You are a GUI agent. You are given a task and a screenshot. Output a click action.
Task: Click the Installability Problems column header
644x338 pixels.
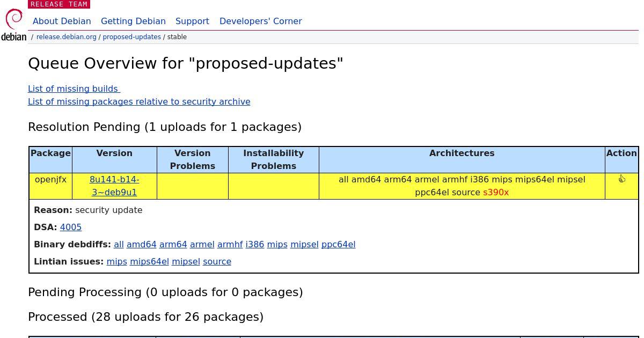[x=274, y=159]
